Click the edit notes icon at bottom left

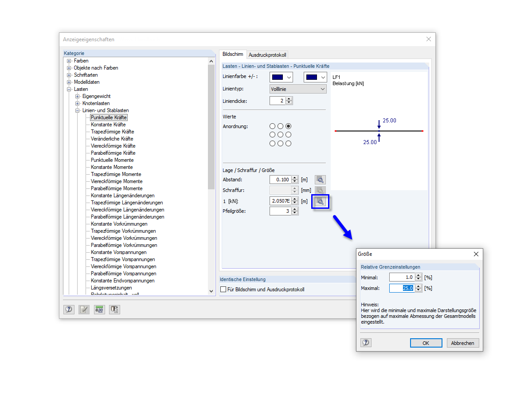point(84,309)
